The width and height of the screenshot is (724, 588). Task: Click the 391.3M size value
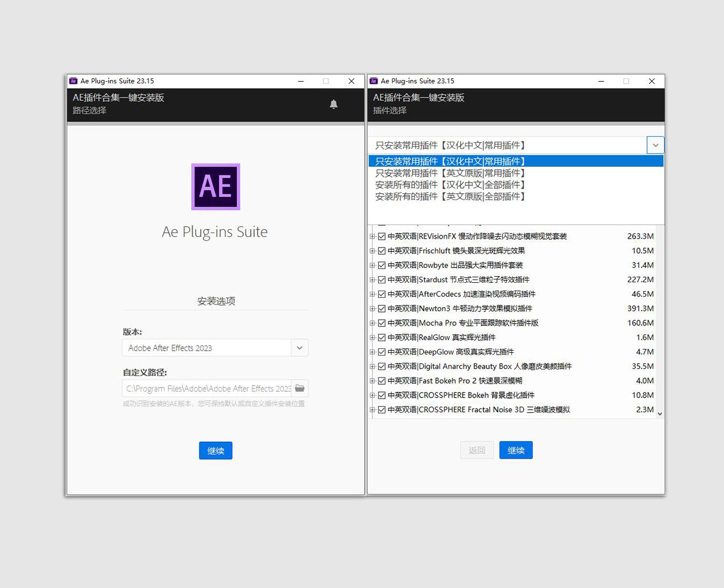641,309
